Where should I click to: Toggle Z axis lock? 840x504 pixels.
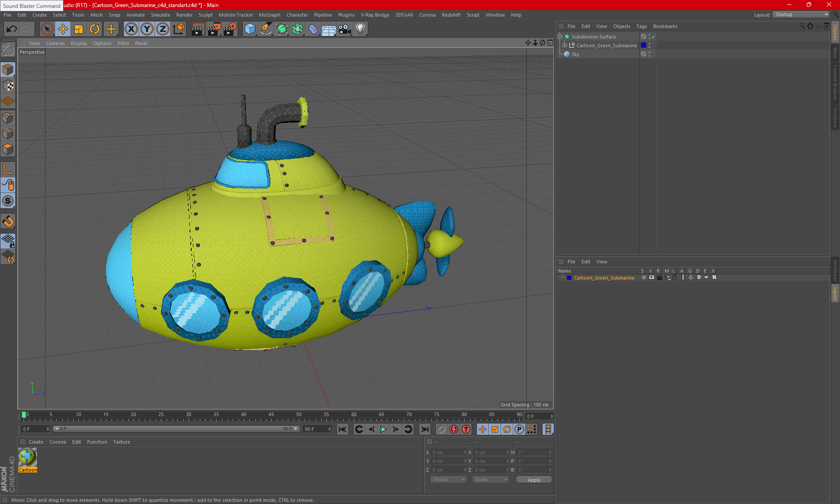coord(163,29)
